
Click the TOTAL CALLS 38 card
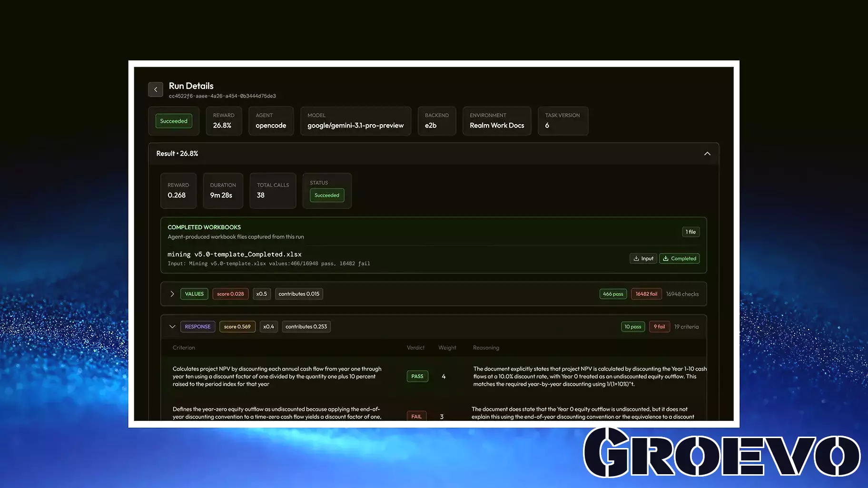click(x=273, y=191)
